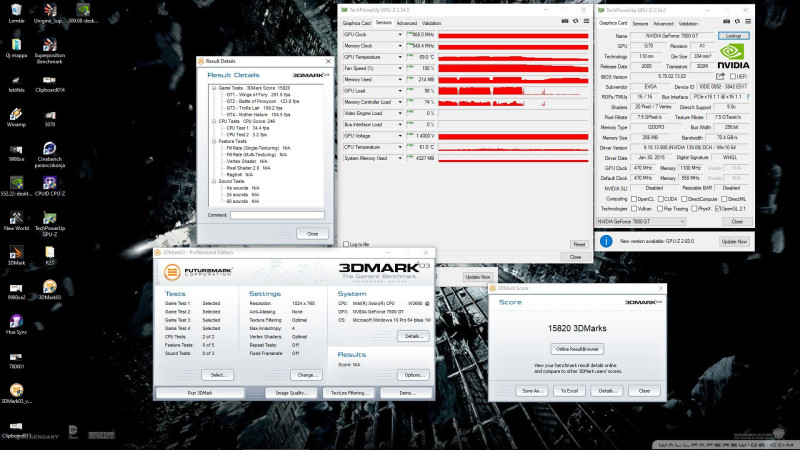Toggle the UEFI checkbox
Image resolution: width=800 pixels, height=450 pixels.
click(733, 77)
